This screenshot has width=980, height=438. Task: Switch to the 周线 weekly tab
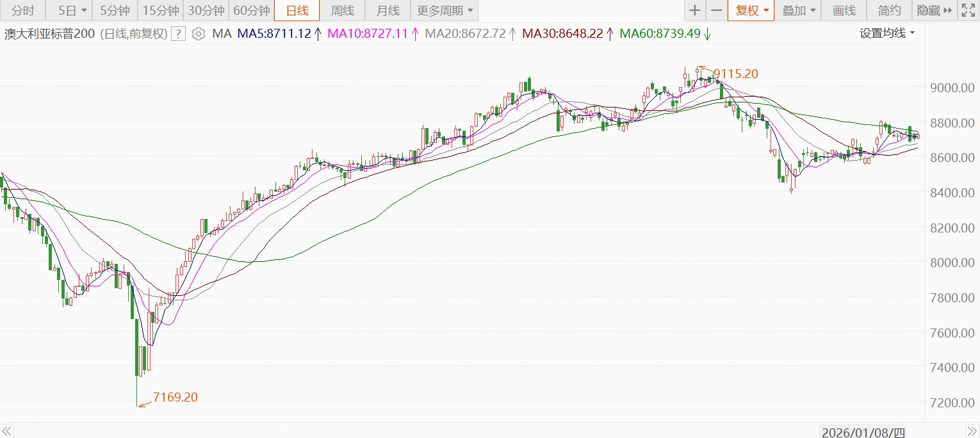point(342,10)
